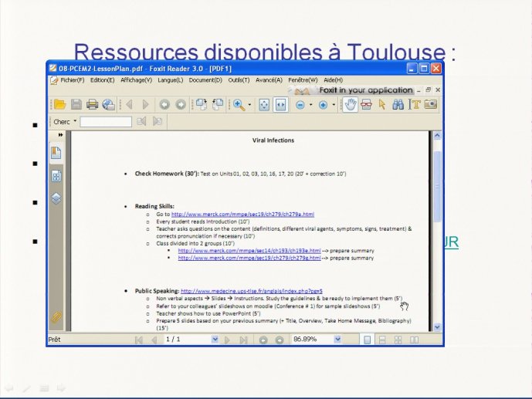532x399 pixels.
Task: Open the Pages thumbnail panel icon
Action: (56, 176)
